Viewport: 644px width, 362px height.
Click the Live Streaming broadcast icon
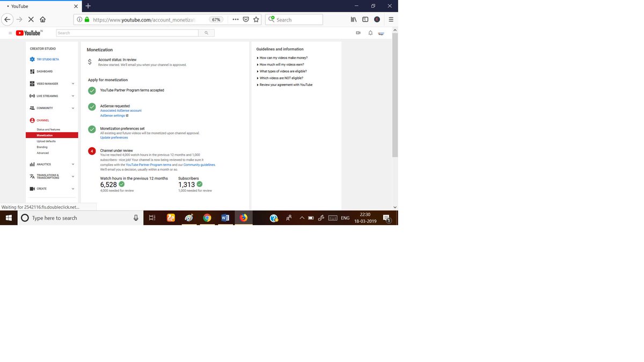click(32, 96)
